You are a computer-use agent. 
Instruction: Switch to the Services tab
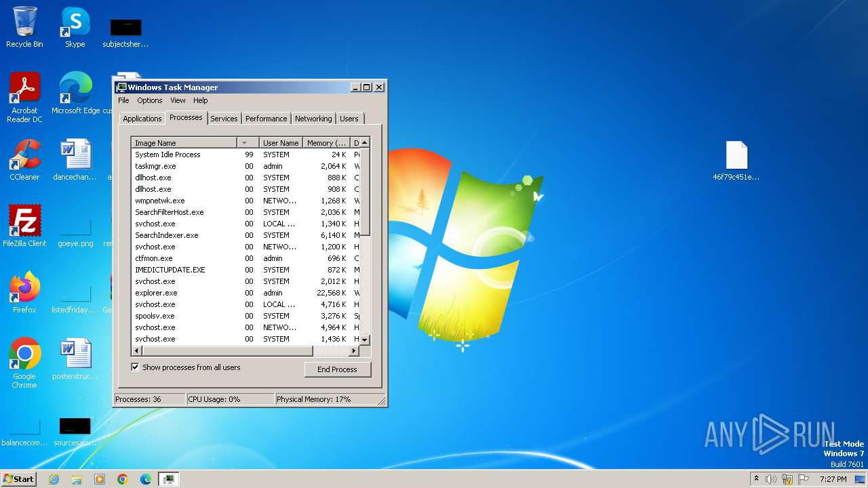pos(224,119)
